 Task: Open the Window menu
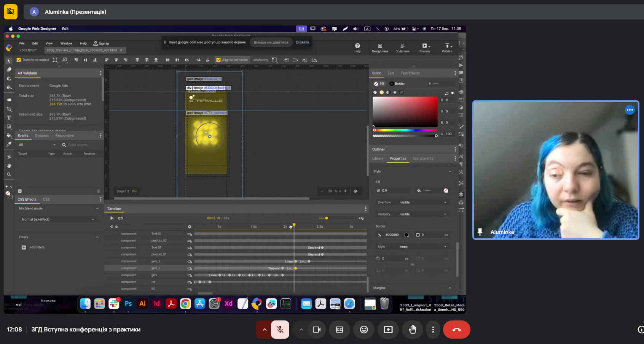66,43
